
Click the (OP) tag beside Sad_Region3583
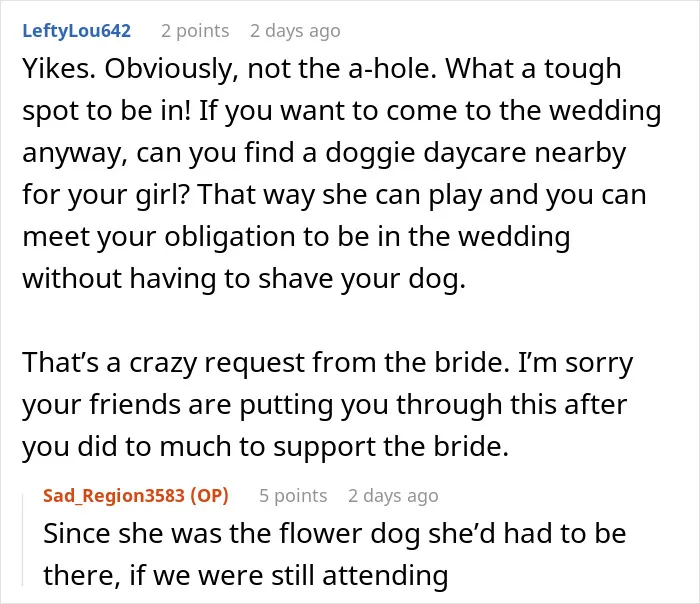coord(209,496)
